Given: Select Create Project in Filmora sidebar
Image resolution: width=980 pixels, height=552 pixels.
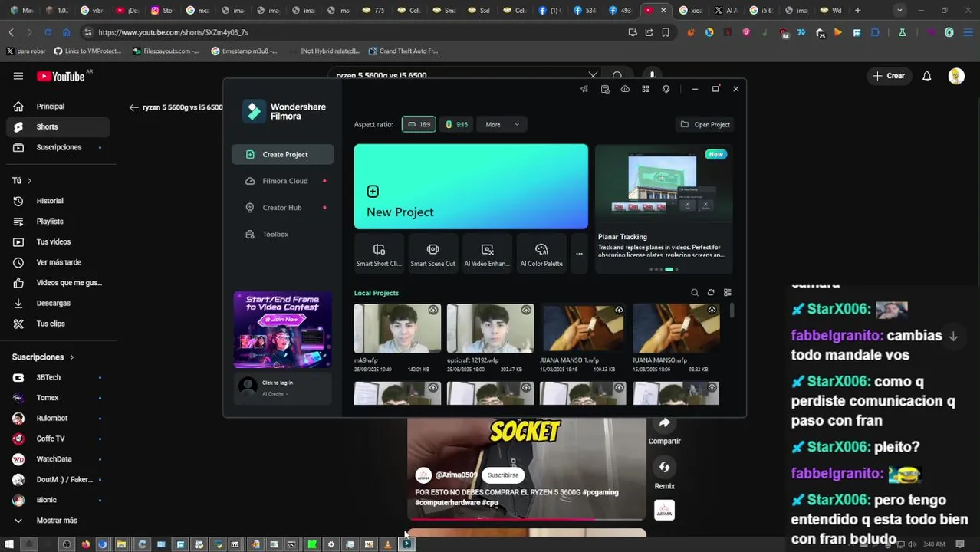Looking at the screenshot, I should pos(282,154).
